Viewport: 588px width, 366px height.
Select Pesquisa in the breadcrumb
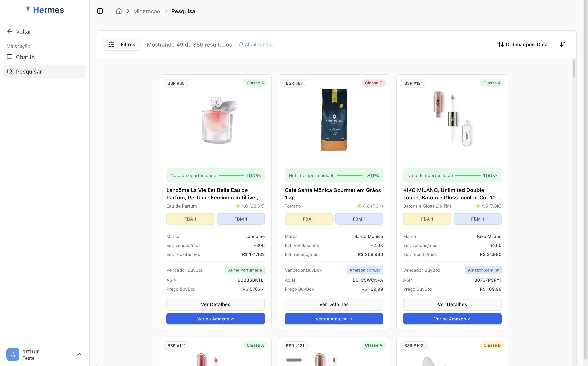coord(183,11)
